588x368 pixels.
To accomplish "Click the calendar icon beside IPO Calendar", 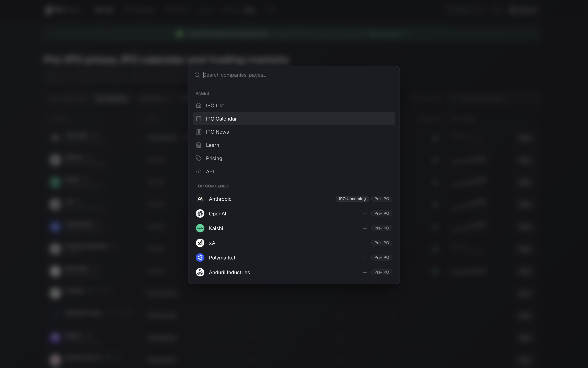I will click(198, 119).
